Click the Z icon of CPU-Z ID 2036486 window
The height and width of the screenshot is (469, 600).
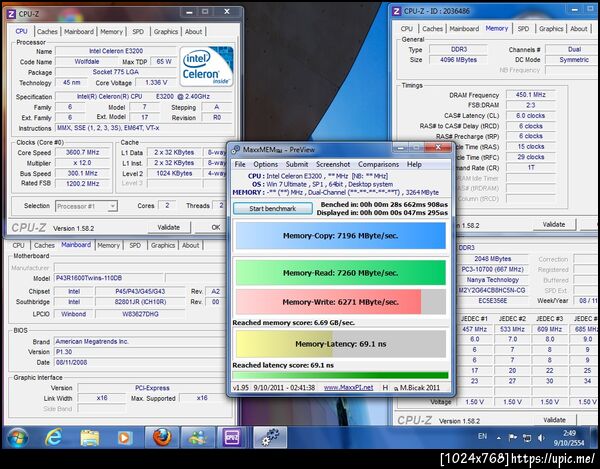(x=397, y=11)
